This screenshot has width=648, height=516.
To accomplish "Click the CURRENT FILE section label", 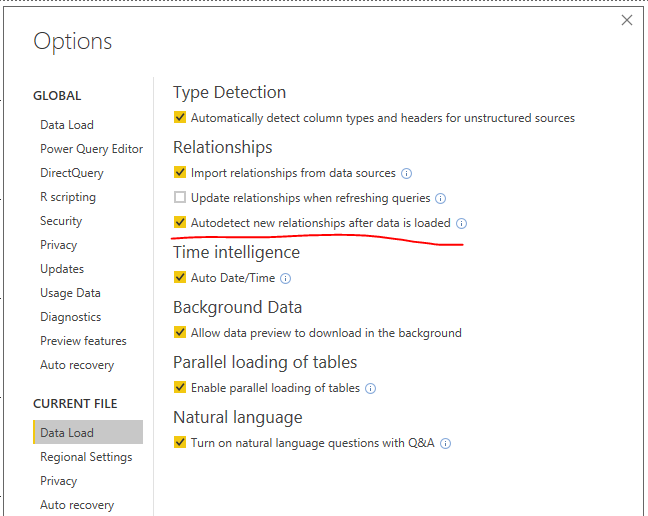I will (x=75, y=404).
